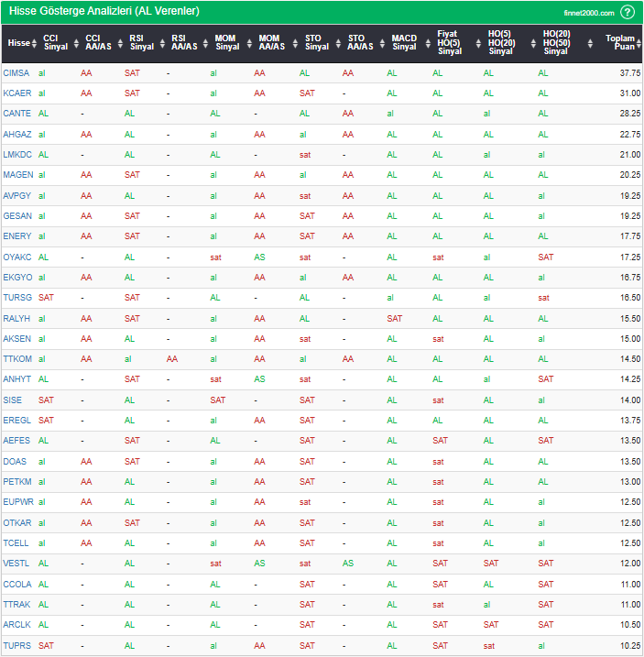644x657 pixels.
Task: Select the TTKOM stock row link
Action: point(16,359)
